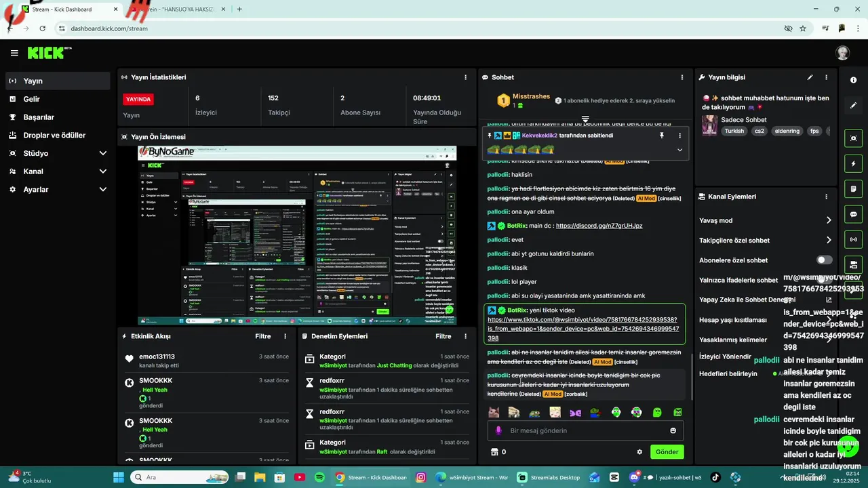Click the document note icon in right rail
Viewport: 868px width, 488px height.
853,189
